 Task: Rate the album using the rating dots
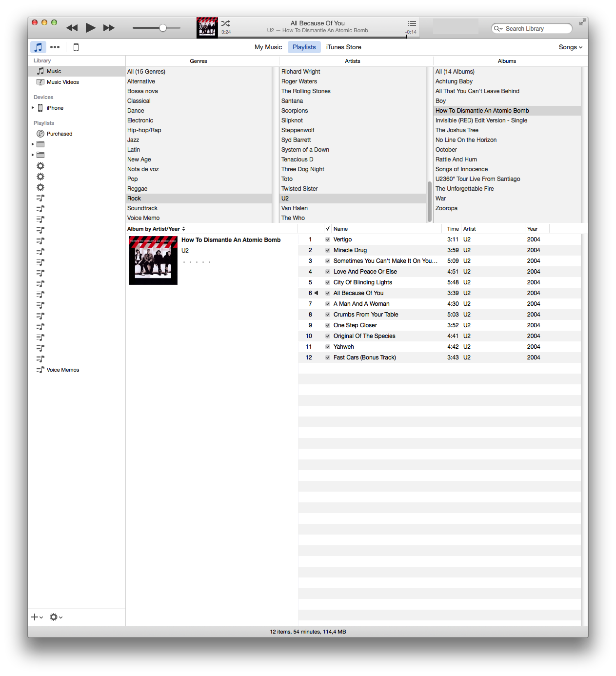(x=197, y=262)
